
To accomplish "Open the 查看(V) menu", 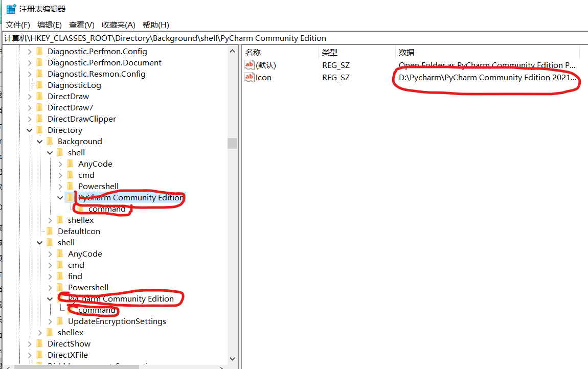I will tap(81, 25).
